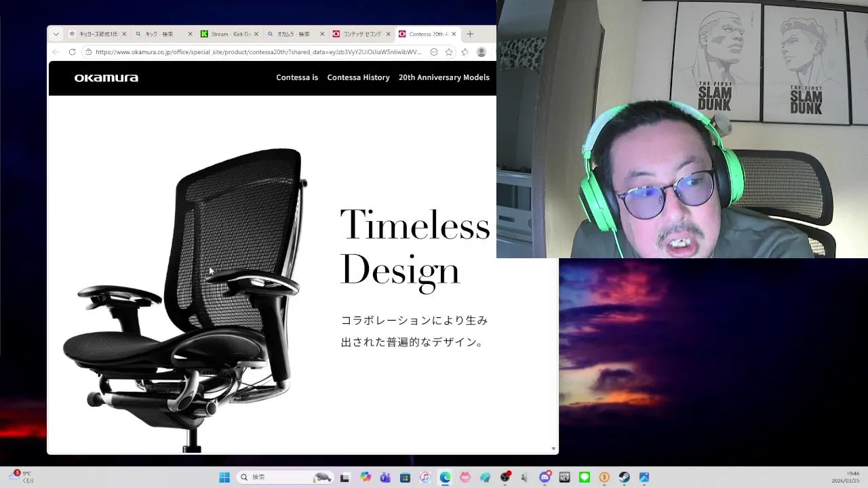Close the Contessa 20th tab
The width and height of the screenshot is (868, 488).
coord(454,34)
